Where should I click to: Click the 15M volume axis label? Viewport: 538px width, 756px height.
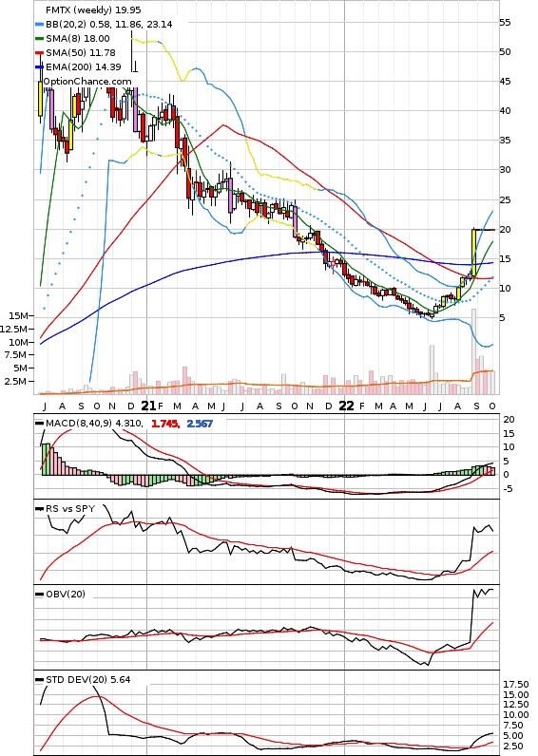[18, 316]
